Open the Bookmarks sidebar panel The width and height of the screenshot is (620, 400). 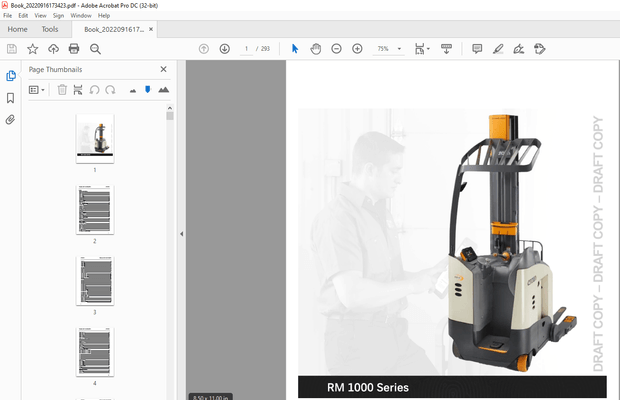(x=11, y=98)
